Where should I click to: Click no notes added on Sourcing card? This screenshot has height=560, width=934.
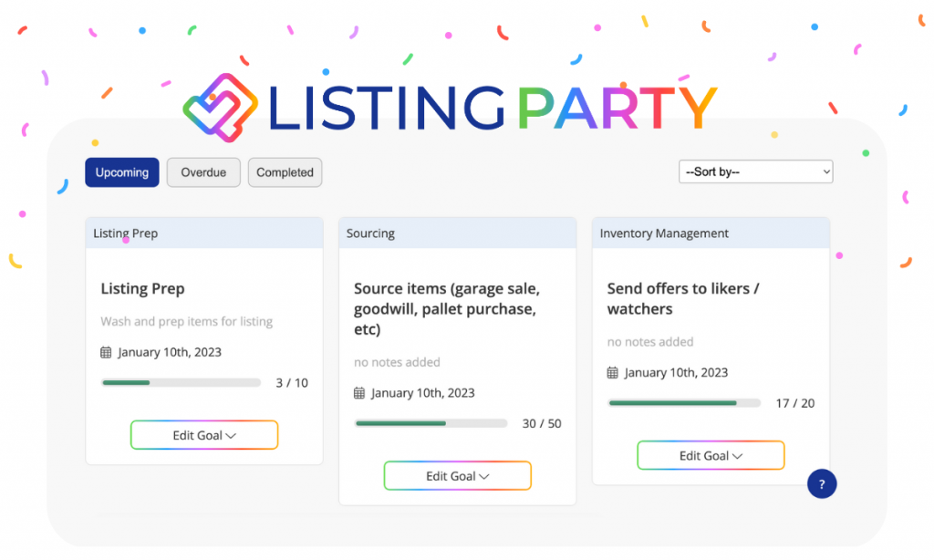pos(397,362)
